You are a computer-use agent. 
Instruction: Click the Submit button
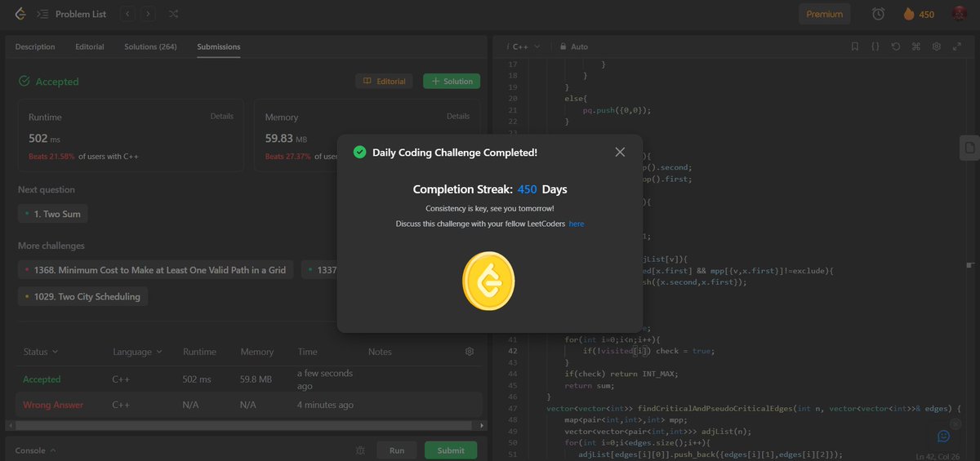[x=451, y=450]
